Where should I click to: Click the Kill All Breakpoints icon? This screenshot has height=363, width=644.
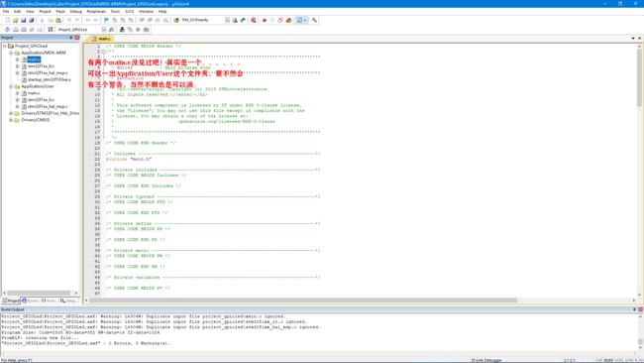coord(288,20)
